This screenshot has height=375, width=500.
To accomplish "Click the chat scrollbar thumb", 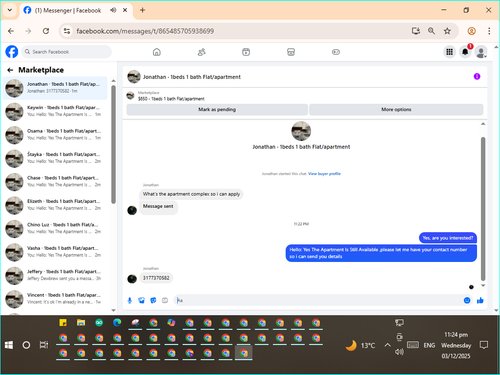I will [483, 209].
